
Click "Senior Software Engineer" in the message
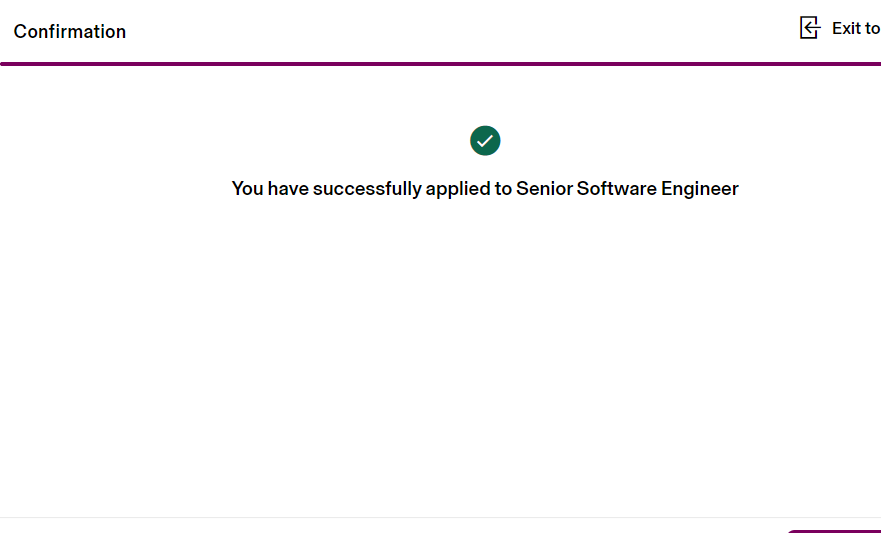click(x=627, y=188)
